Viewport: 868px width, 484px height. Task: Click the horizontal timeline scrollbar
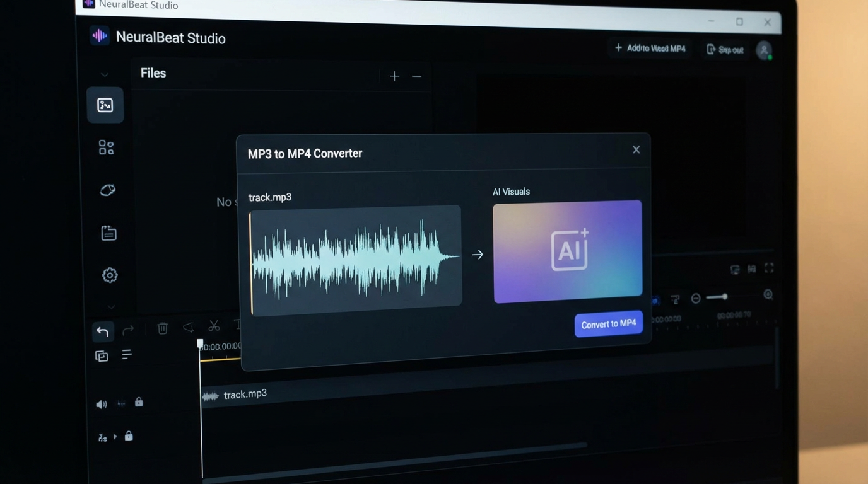(x=396, y=463)
